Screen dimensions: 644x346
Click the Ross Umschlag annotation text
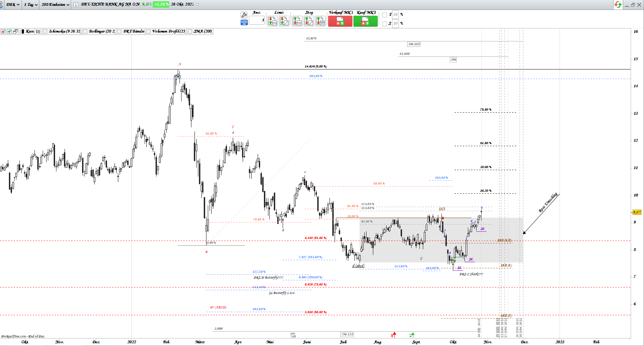tap(548, 202)
